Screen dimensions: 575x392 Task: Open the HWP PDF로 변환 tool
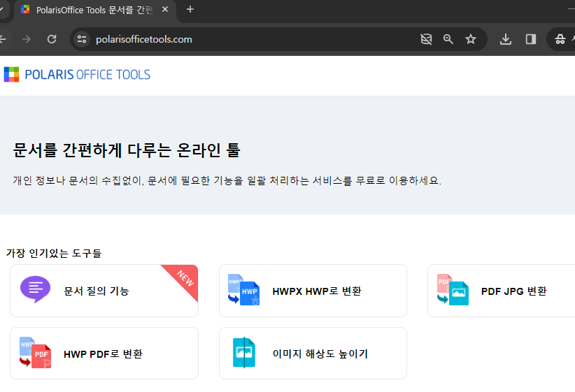click(104, 354)
